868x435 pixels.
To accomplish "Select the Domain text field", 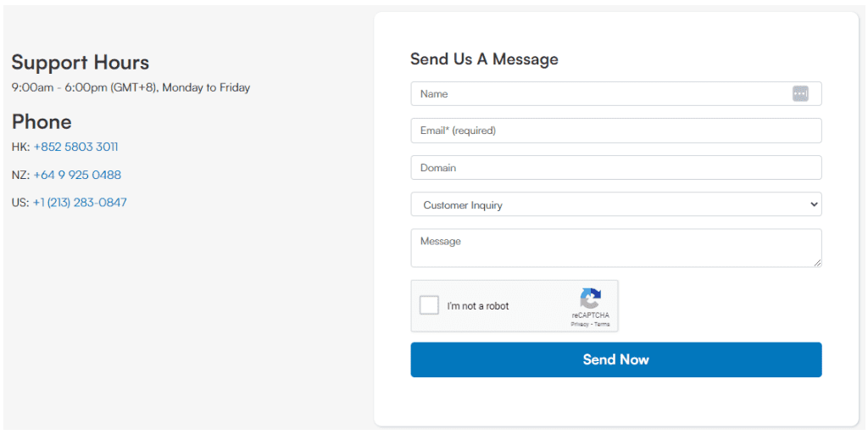I will [616, 168].
